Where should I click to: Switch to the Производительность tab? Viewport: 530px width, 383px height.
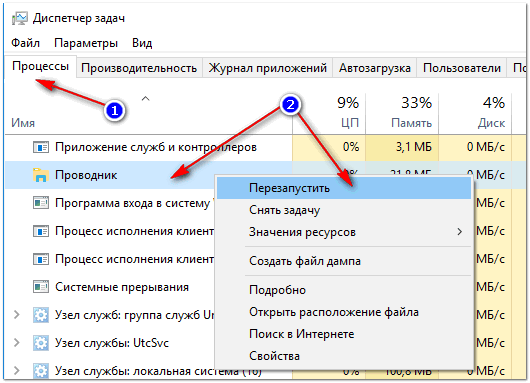[x=139, y=68]
